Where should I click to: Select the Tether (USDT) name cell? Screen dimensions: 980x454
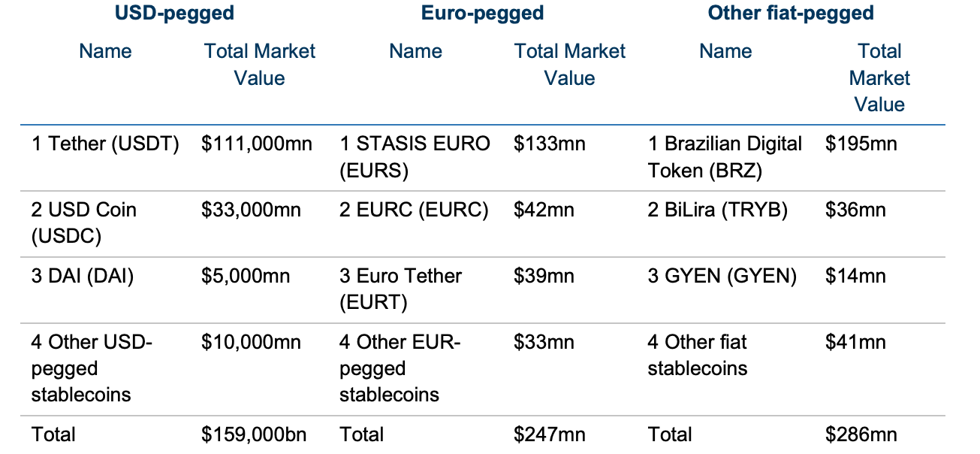point(105,144)
